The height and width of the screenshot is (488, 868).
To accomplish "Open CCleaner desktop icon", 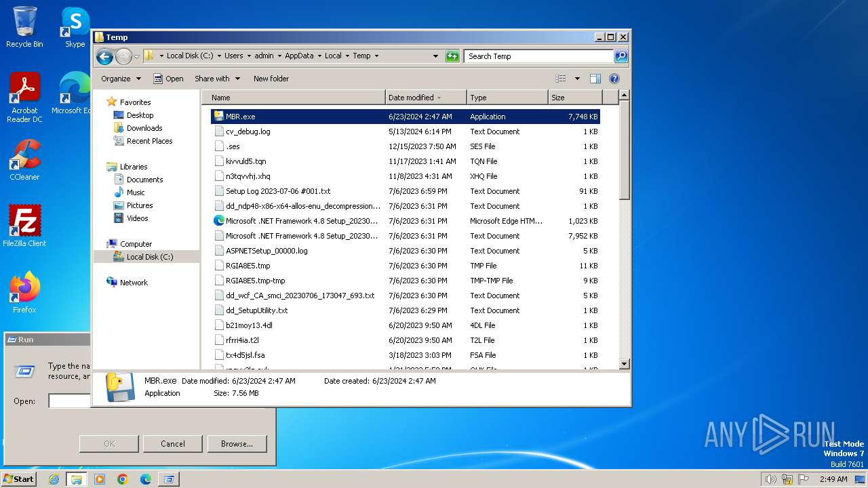I will [x=24, y=161].
